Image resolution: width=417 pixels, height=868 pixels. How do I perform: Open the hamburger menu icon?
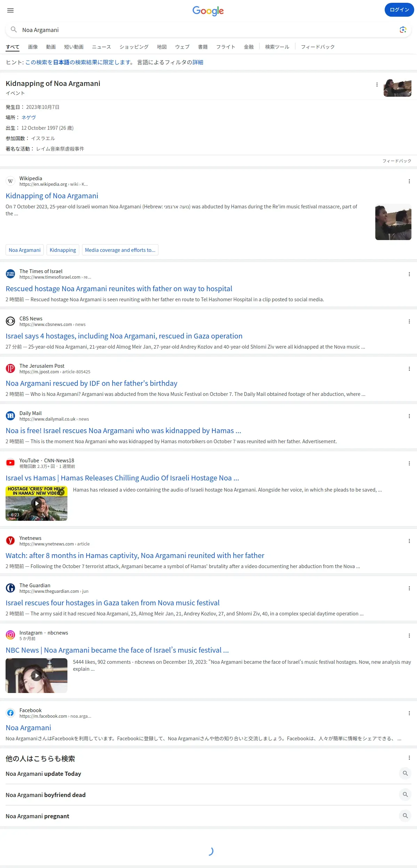tap(10, 10)
